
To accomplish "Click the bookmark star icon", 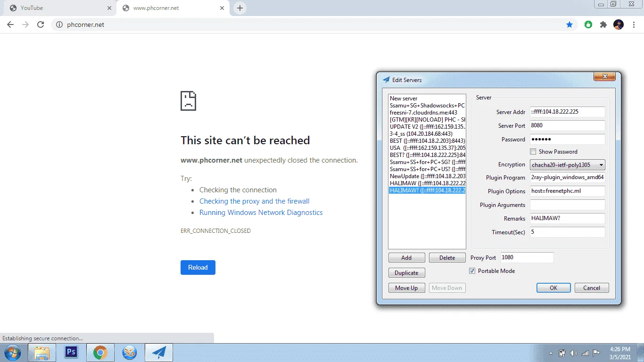I will pos(570,25).
